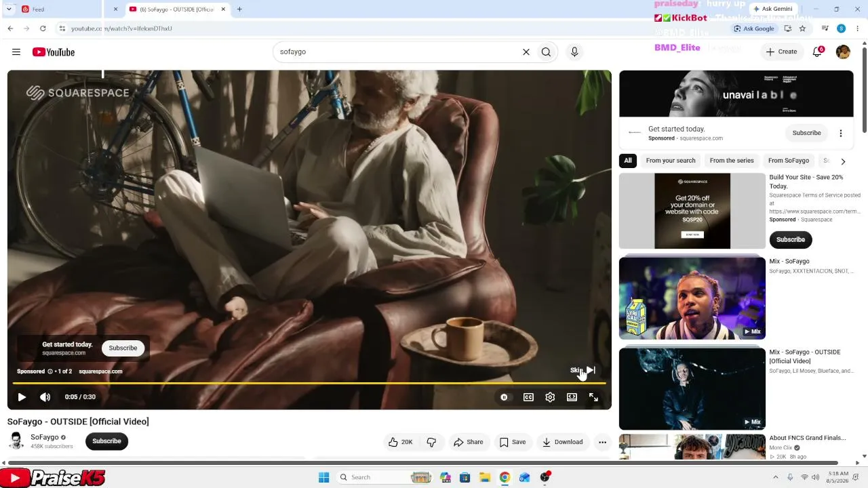The height and width of the screenshot is (488, 868).
Task: Subscribe in the ad overlay card
Action: click(123, 348)
